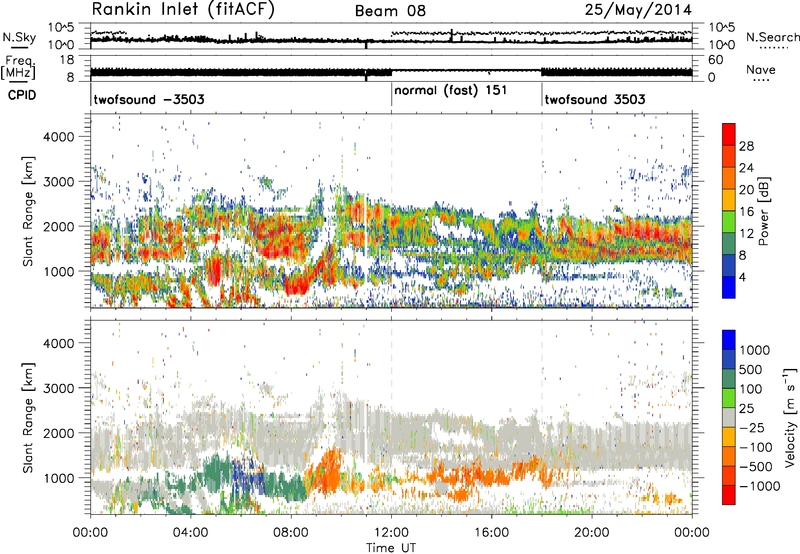Click the 'Power [dB]' color bar title
Image resolution: width=800 pixels, height=554 pixels.
click(764, 211)
